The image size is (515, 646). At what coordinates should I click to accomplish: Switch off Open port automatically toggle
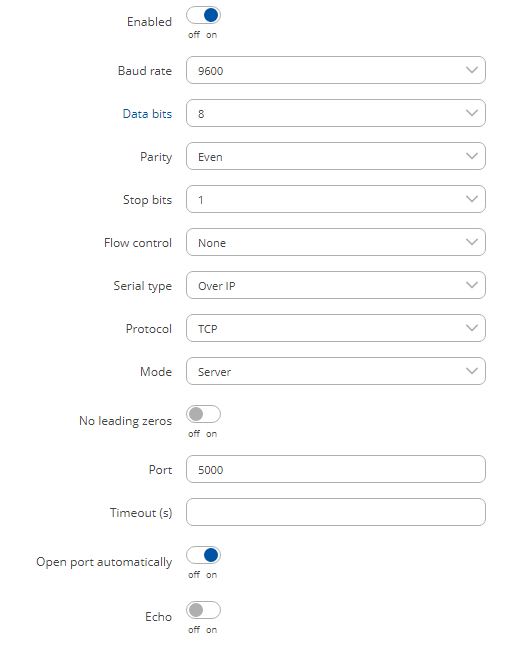(x=204, y=555)
